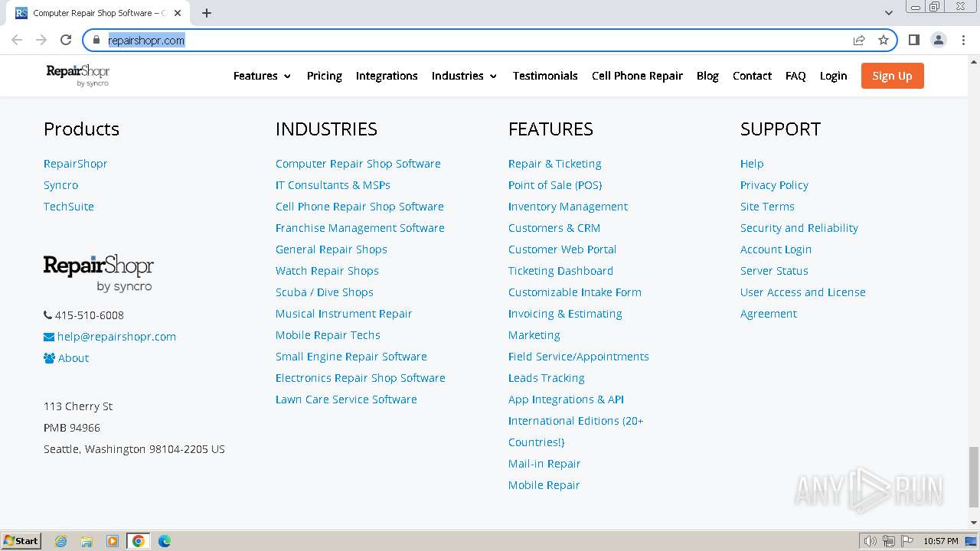The height and width of the screenshot is (551, 980).
Task: Open the Privacy Policy link
Action: 774,185
